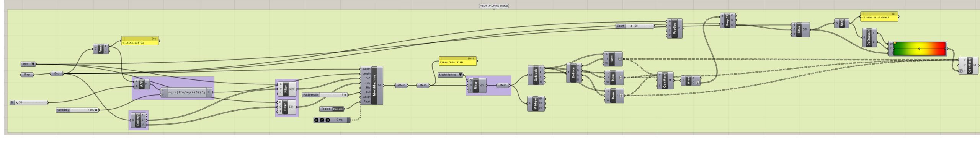Start the timer with play icon
The width and height of the screenshot is (980, 141).
317,120
